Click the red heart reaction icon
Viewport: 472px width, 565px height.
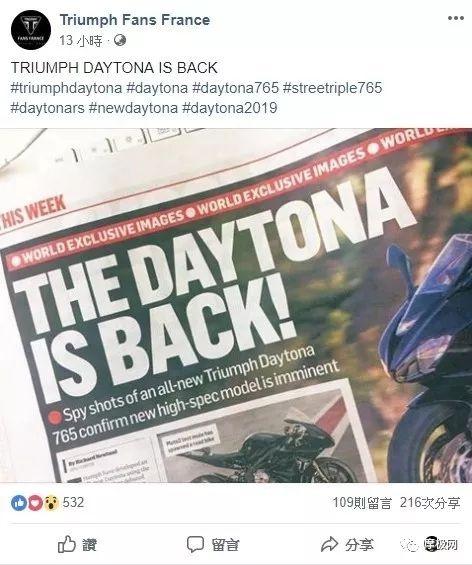pos(35,503)
